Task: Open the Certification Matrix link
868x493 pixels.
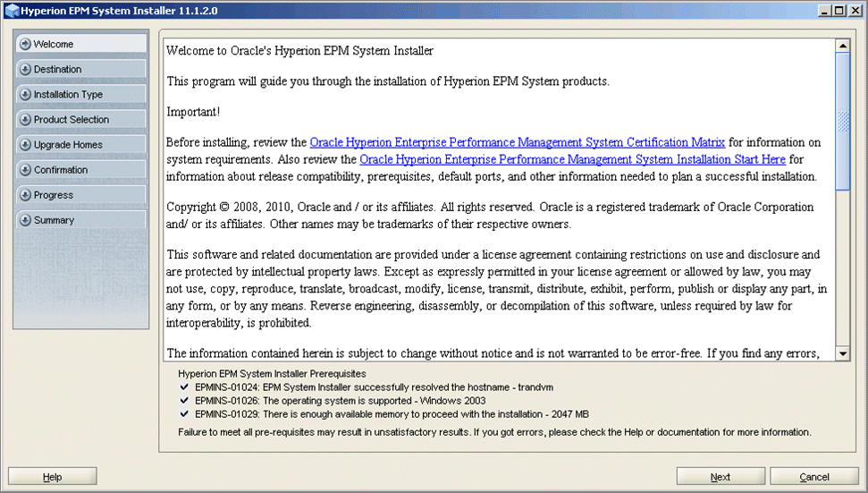Action: pos(517,142)
